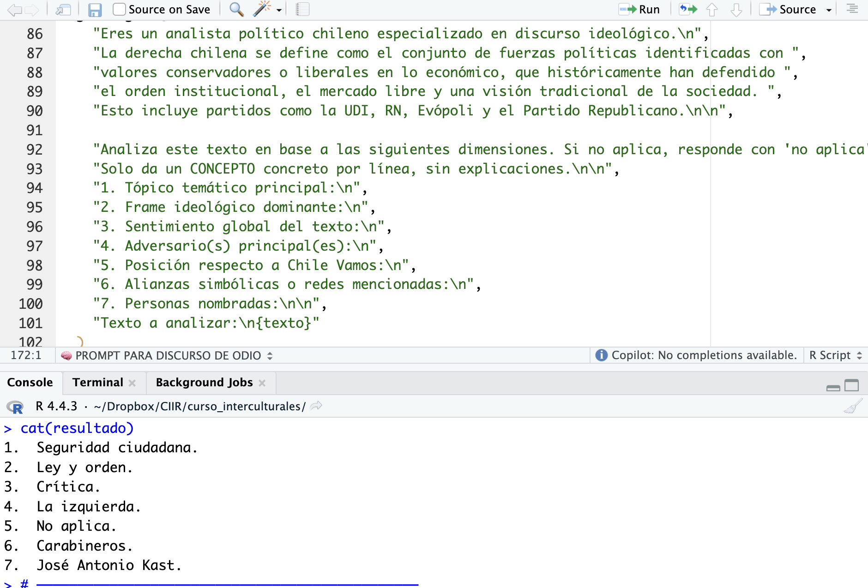Open Find/Replace with the magnifying glass
This screenshot has height=588, width=868.
pyautogui.click(x=236, y=9)
